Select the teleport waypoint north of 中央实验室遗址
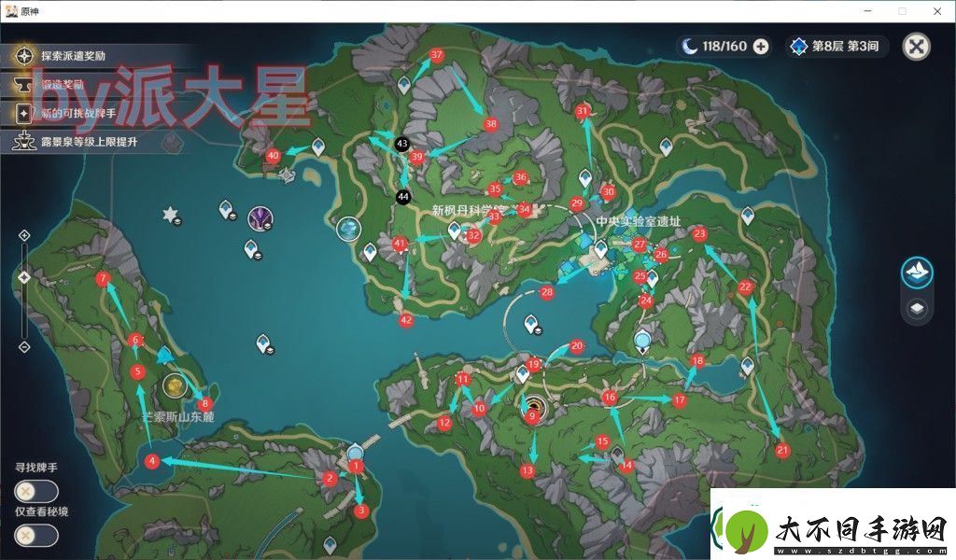 [585, 178]
